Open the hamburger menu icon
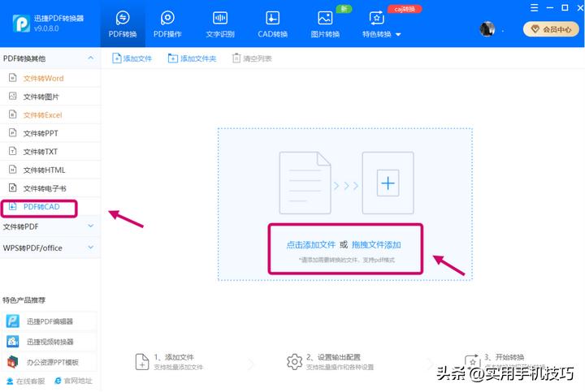This screenshot has width=585, height=392. point(535,8)
